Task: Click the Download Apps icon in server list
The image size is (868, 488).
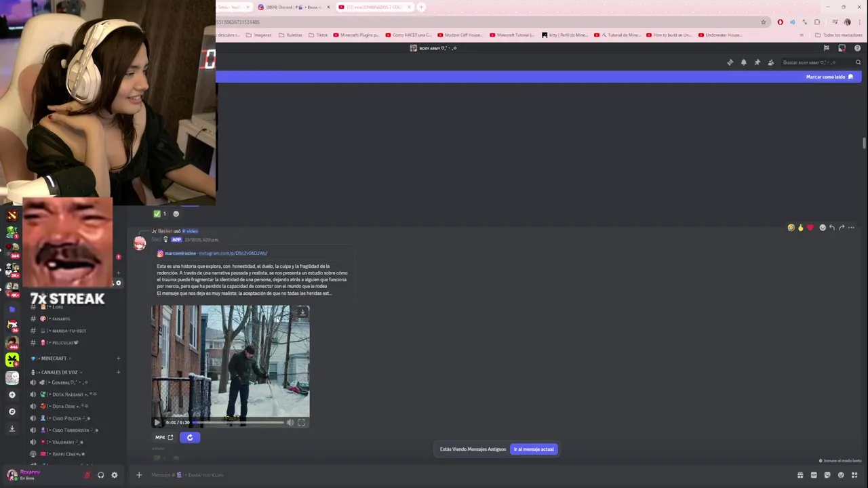Action: coord(12,428)
